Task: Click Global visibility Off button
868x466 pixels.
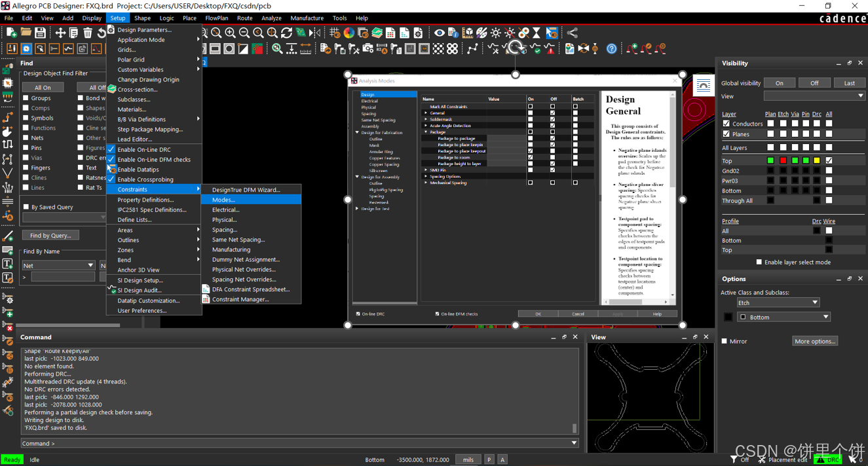Action: point(814,83)
